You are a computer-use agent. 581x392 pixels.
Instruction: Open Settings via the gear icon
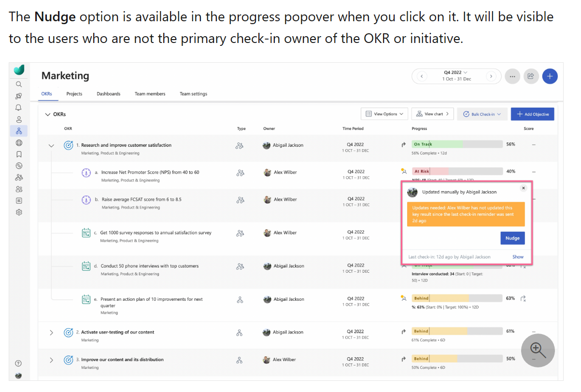(x=18, y=212)
